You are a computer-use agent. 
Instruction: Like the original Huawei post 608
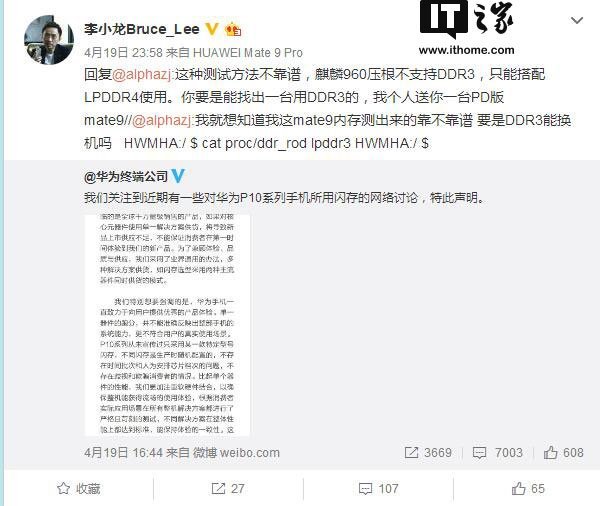point(564,453)
